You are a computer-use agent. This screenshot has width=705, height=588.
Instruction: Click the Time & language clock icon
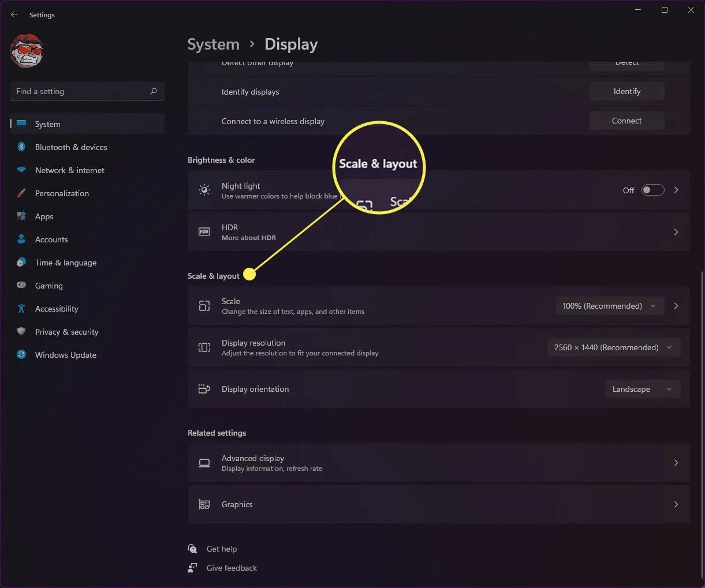click(x=21, y=263)
